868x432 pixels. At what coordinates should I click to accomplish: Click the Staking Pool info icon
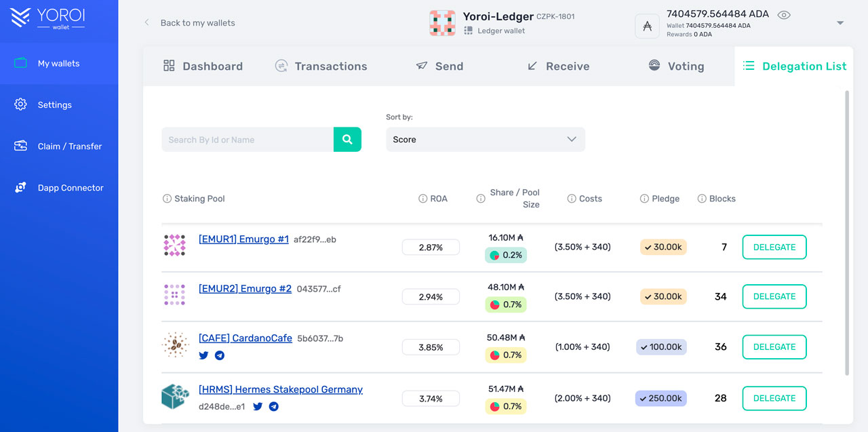(167, 199)
